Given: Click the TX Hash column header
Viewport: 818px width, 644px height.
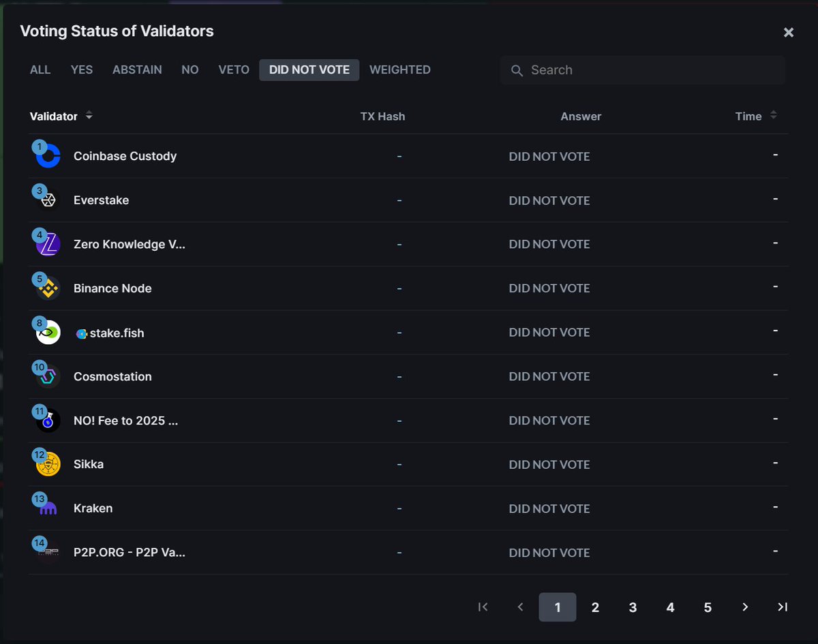Looking at the screenshot, I should click(382, 117).
